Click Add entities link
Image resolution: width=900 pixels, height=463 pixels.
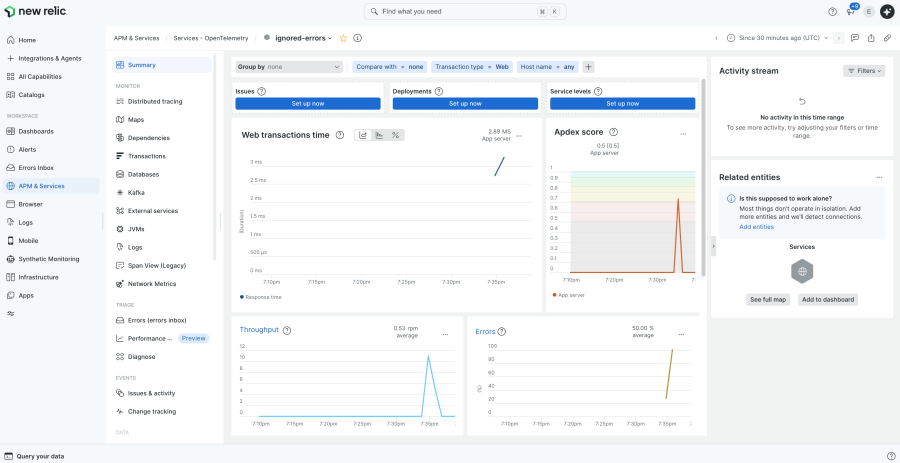coord(757,227)
